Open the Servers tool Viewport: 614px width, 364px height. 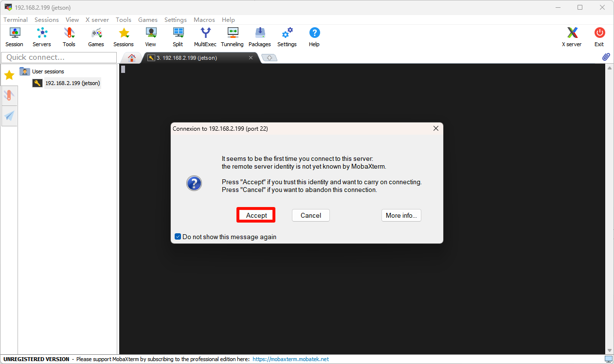click(42, 37)
